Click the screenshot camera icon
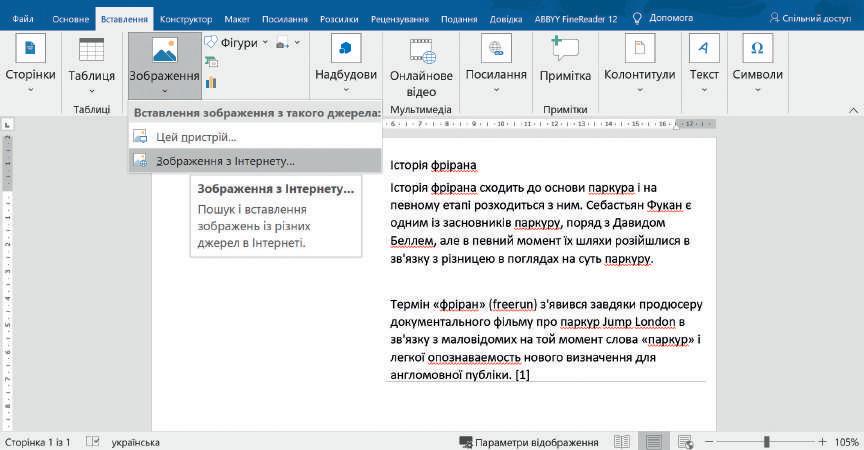Image resolution: width=864 pixels, height=450 pixels. tap(283, 43)
